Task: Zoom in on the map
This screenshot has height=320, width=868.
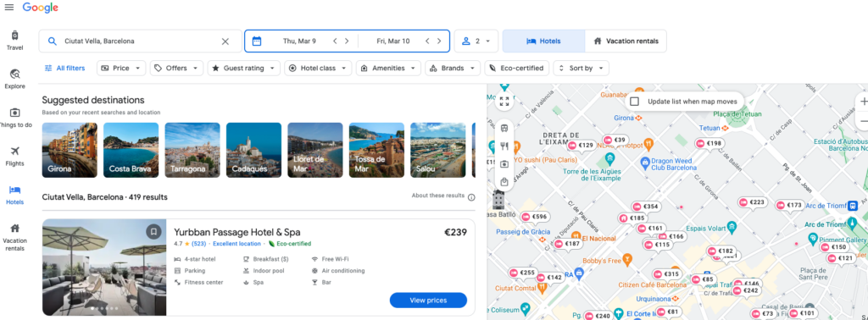Action: click(x=864, y=102)
